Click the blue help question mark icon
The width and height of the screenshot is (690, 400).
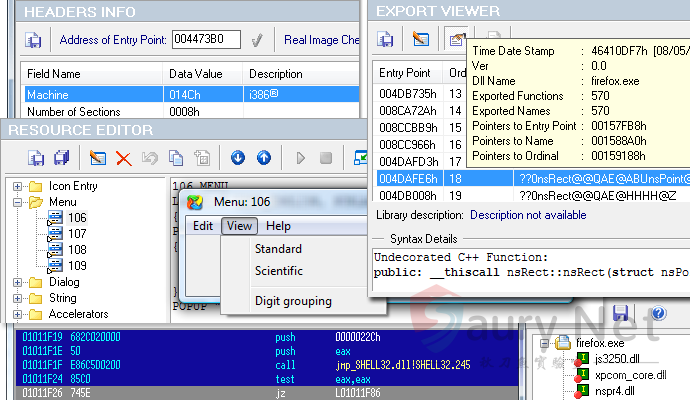click(x=658, y=313)
